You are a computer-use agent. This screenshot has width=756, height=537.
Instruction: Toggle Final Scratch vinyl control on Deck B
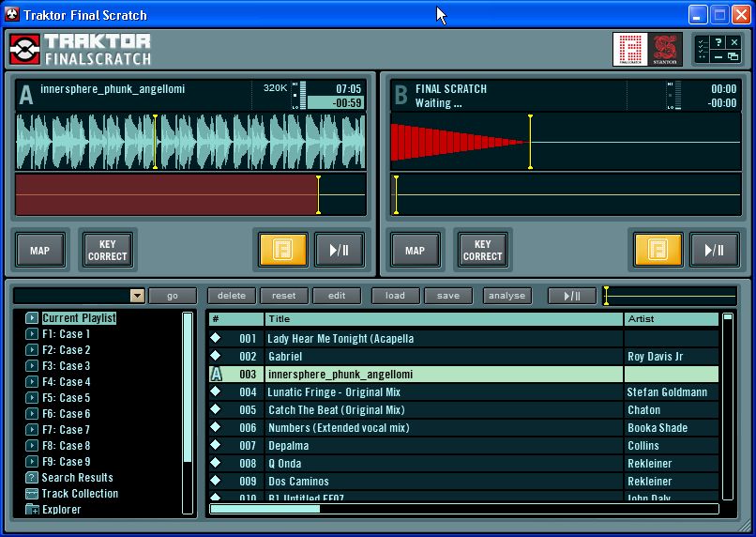click(x=658, y=250)
